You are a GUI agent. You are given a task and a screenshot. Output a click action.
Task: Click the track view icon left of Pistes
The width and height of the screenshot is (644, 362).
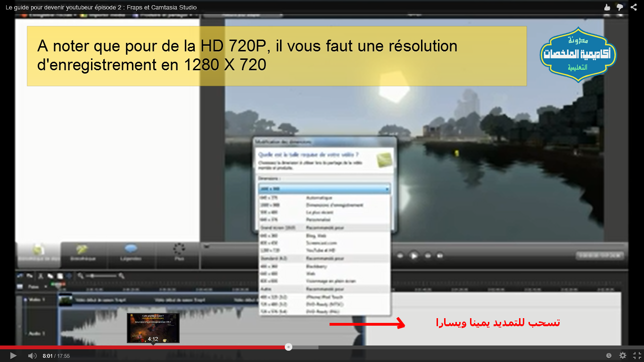click(x=20, y=287)
